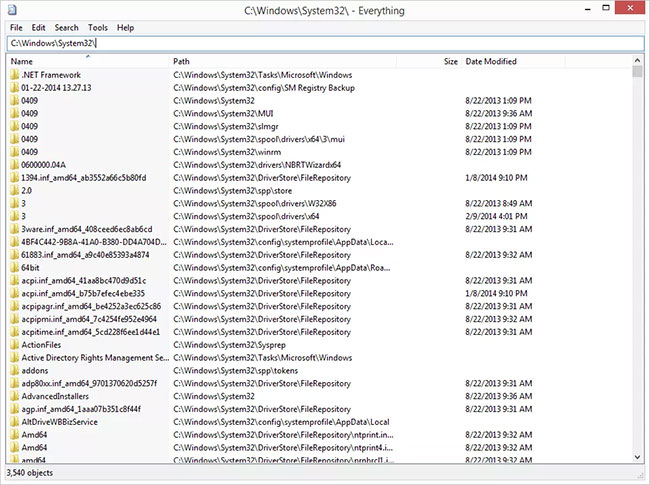Select the .NET Framework folder icon
Screen dimensions: 650x485
pos(15,75)
